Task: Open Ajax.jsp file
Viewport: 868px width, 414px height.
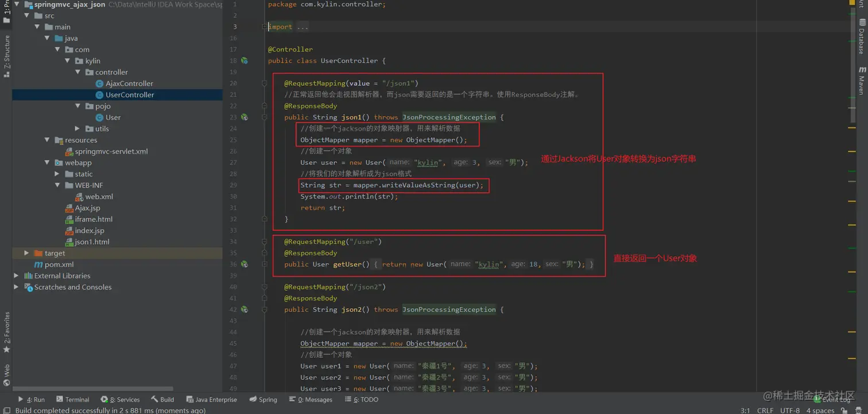Action: pyautogui.click(x=83, y=208)
